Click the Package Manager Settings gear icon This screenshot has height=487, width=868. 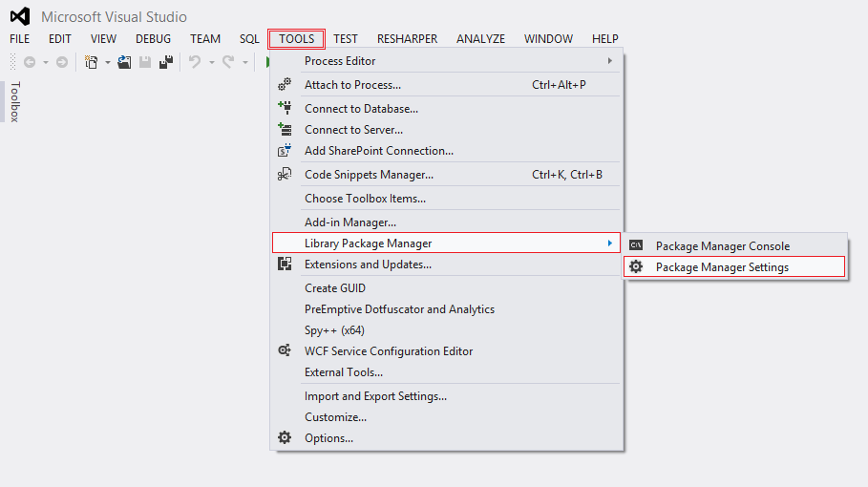click(x=636, y=266)
